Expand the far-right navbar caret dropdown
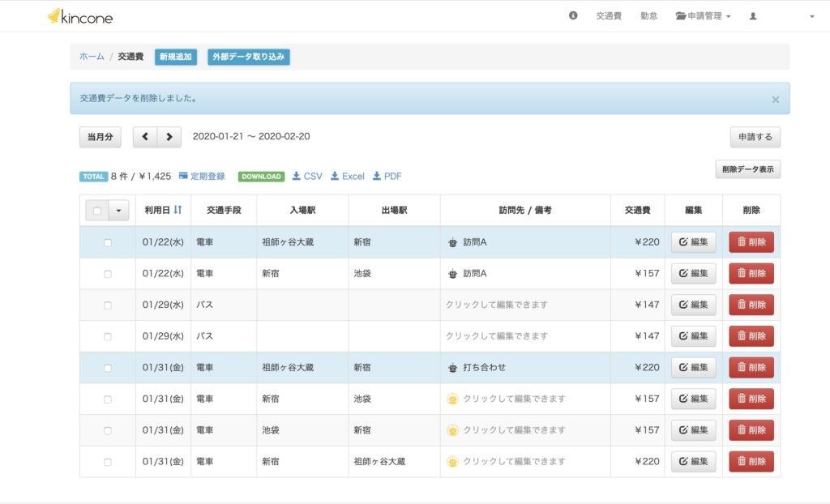 [x=811, y=16]
